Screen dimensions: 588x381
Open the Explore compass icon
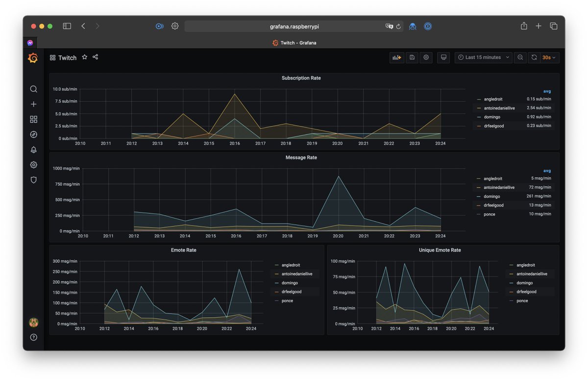click(34, 134)
